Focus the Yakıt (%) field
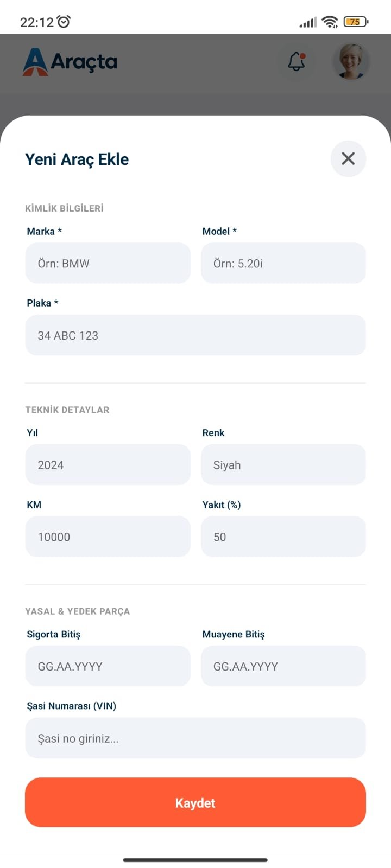391x868 pixels. click(x=283, y=537)
